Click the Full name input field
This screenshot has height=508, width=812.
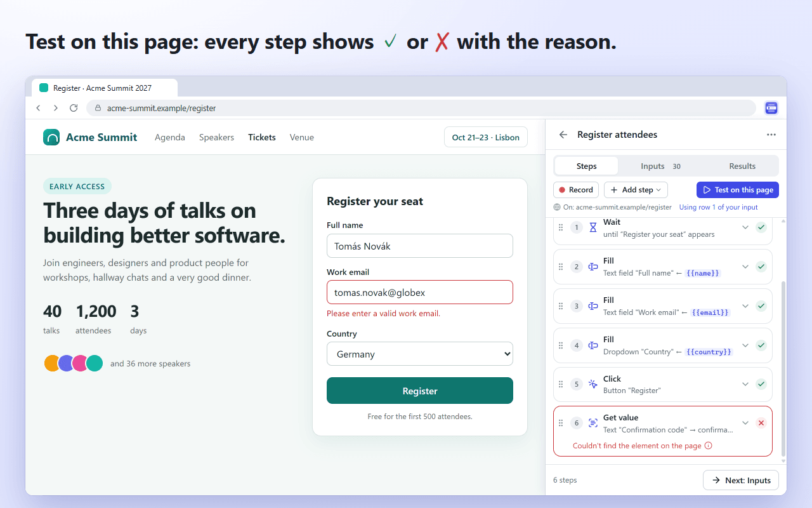click(420, 246)
